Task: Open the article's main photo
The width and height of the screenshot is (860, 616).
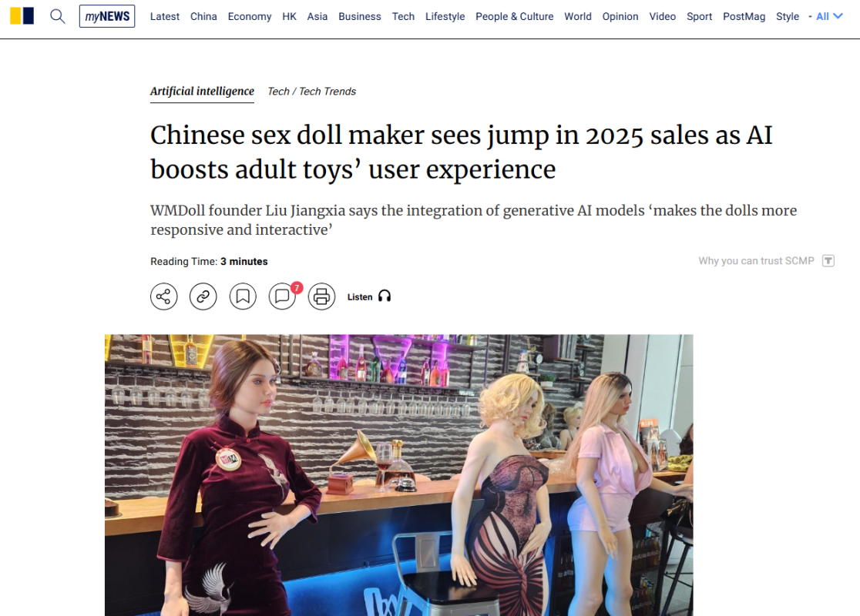Action: (x=398, y=475)
